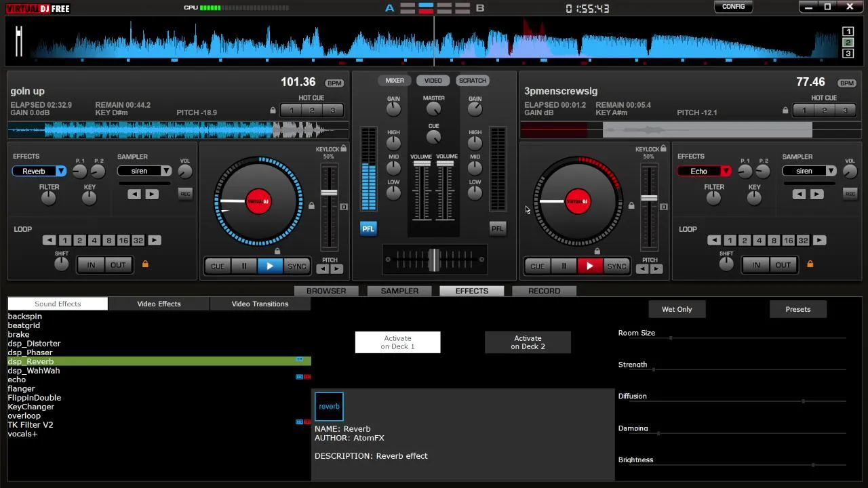The image size is (868, 488).
Task: Click deck 1 pitch slider handle
Action: pos(329,192)
